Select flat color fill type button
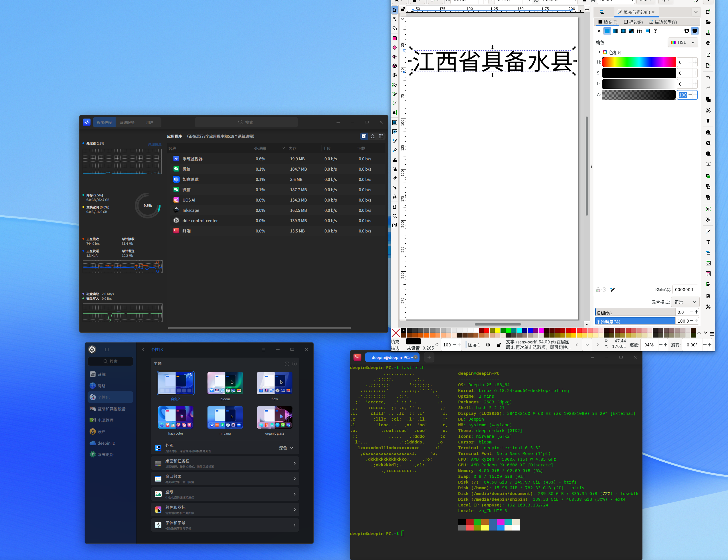The height and width of the screenshot is (560, 728). [x=608, y=31]
